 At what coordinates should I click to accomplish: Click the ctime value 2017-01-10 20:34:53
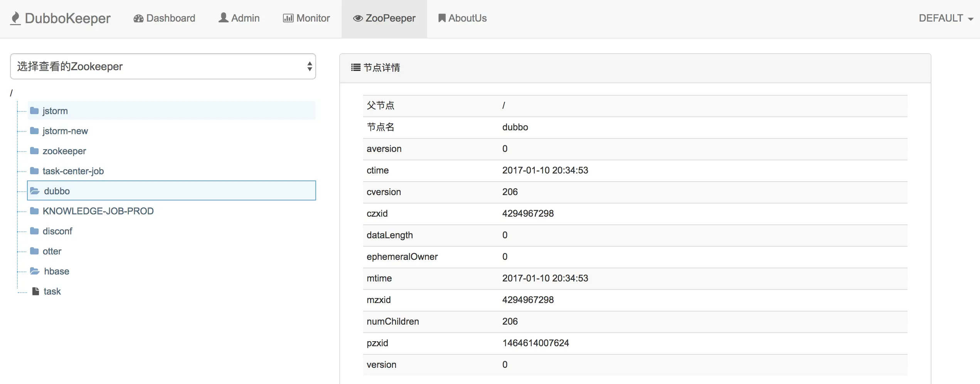coord(545,170)
